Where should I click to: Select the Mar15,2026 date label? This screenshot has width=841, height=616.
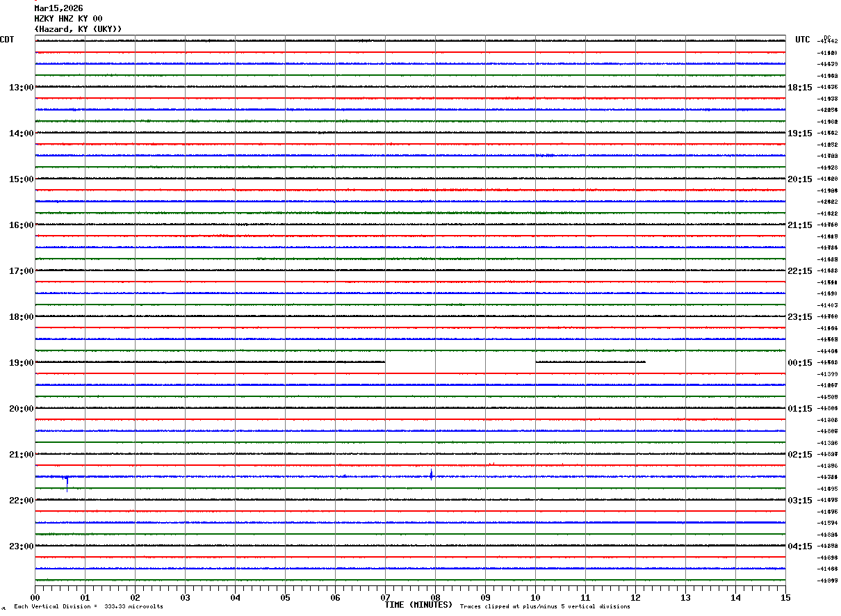[x=59, y=8]
